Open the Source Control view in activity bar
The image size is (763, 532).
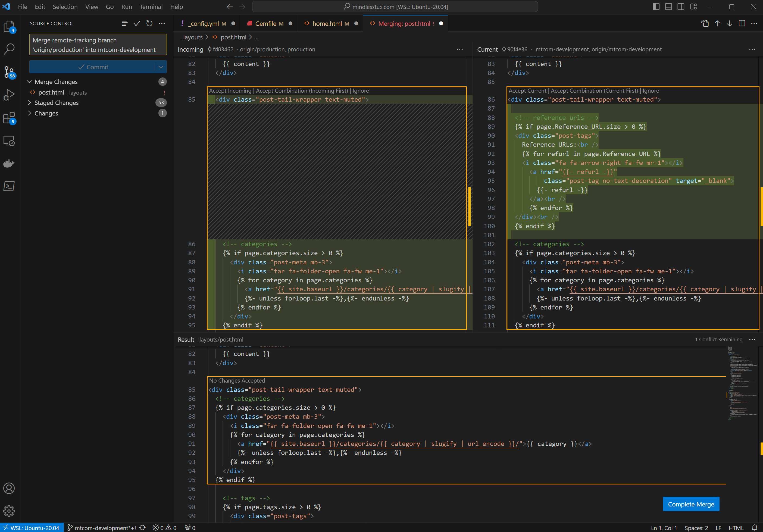pyautogui.click(x=9, y=71)
